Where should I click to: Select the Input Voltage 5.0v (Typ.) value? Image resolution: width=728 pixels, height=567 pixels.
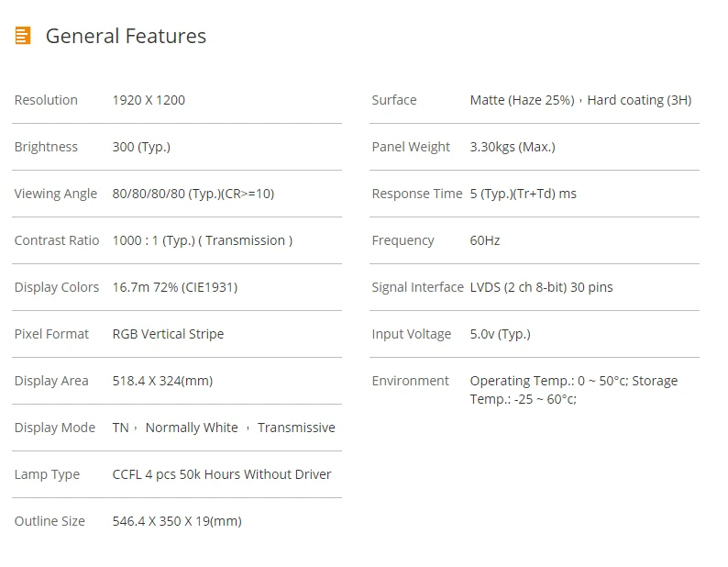[x=500, y=334]
